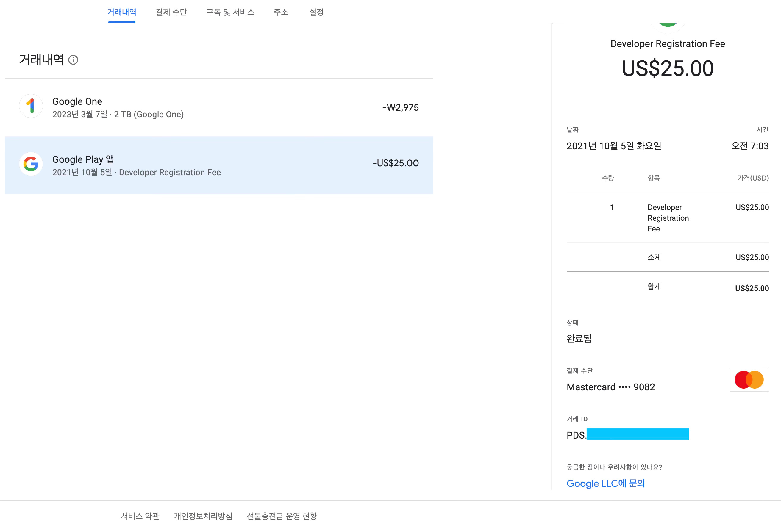Click the 소계 US$25.00 subtotal amount

pyautogui.click(x=752, y=257)
